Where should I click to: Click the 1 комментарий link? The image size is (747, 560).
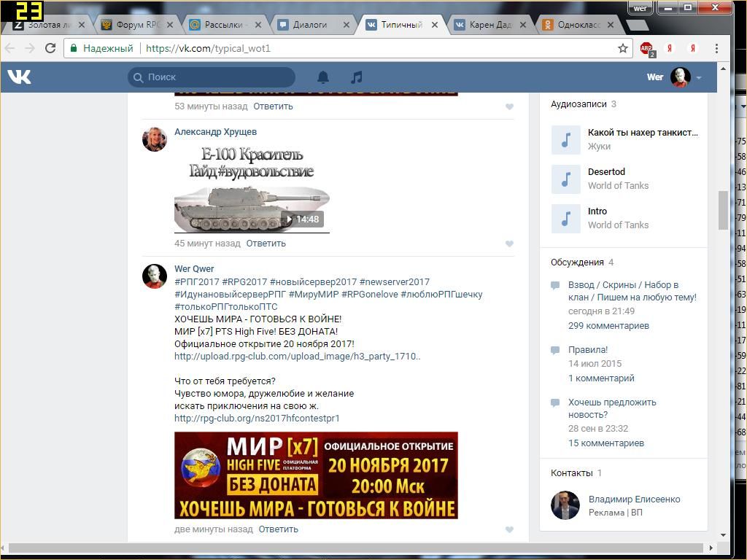click(601, 378)
